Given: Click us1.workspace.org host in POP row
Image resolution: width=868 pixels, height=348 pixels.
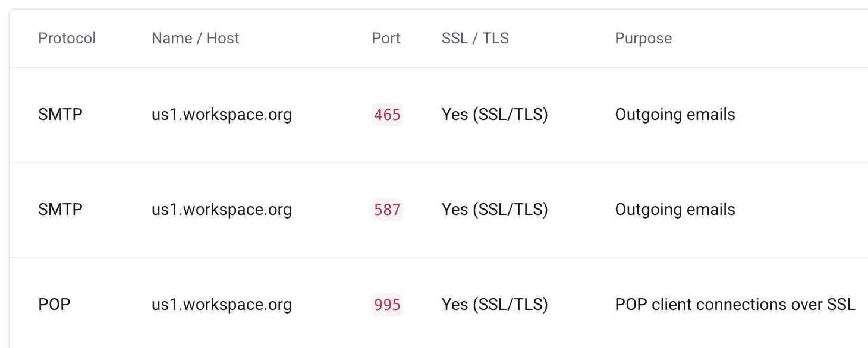Looking at the screenshot, I should [222, 305].
